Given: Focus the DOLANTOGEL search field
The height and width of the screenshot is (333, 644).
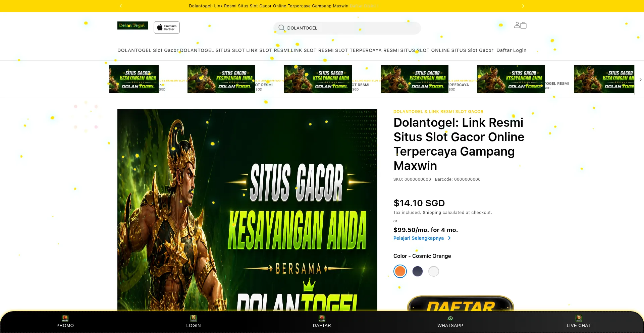Looking at the screenshot, I should click(x=347, y=28).
